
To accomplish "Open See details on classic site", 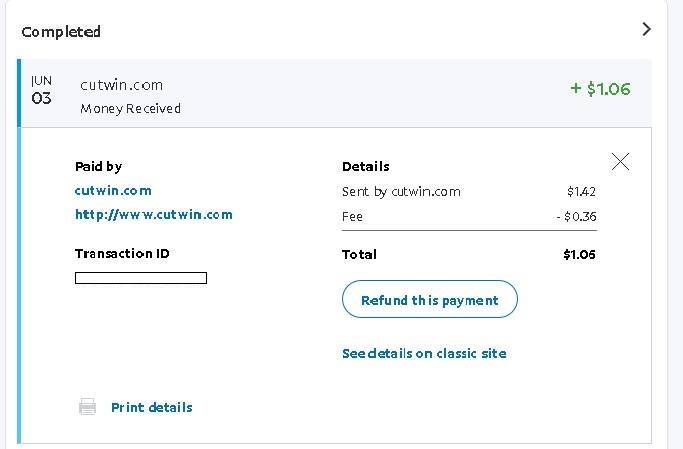I will pyautogui.click(x=424, y=353).
